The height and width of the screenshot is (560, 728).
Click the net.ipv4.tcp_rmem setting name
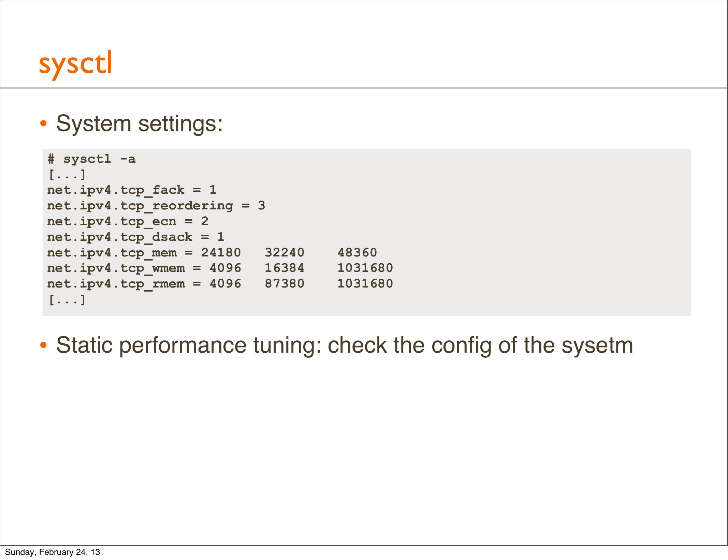(x=116, y=284)
